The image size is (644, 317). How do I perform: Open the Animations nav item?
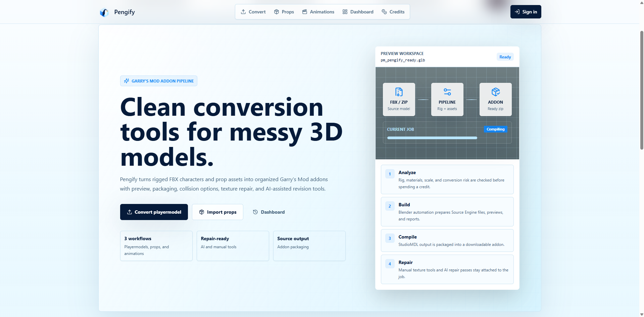tap(318, 12)
